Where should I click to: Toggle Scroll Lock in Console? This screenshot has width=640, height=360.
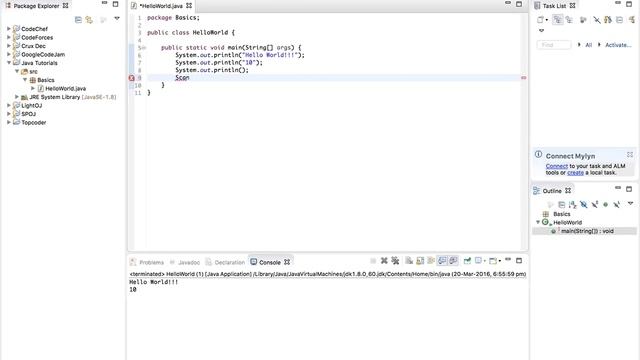coord(420,261)
